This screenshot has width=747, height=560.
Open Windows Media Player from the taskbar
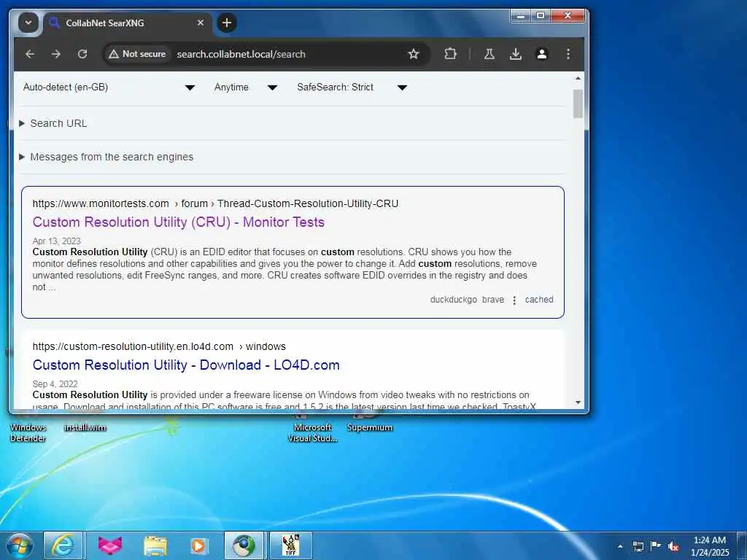click(198, 545)
